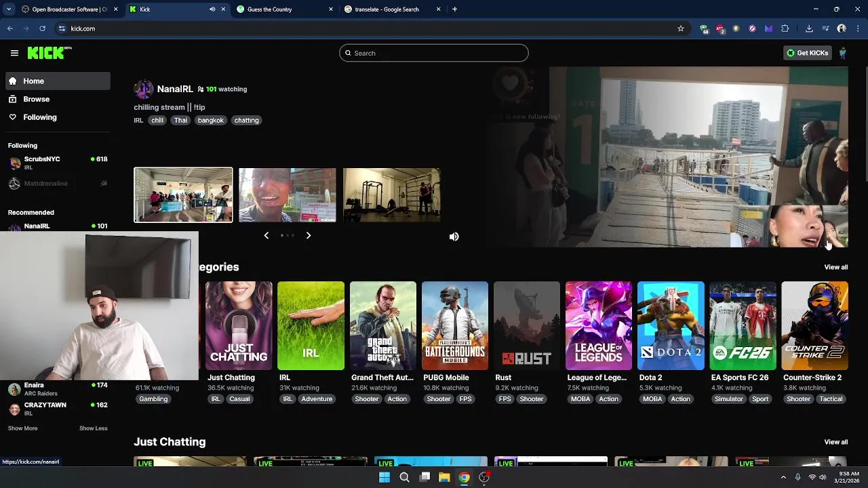View site information icon in address bar
This screenshot has width=868, height=488.
point(62,28)
